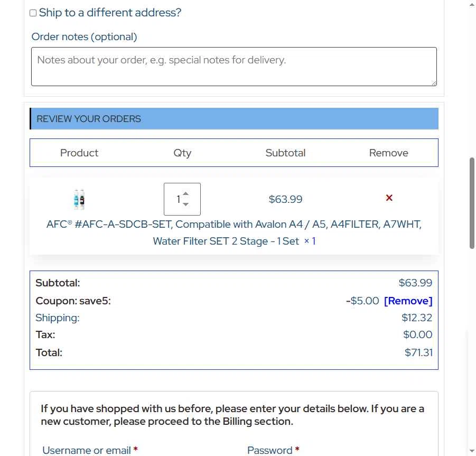This screenshot has height=456, width=476.
Task: Click into the Order notes text area
Action: coord(234,67)
